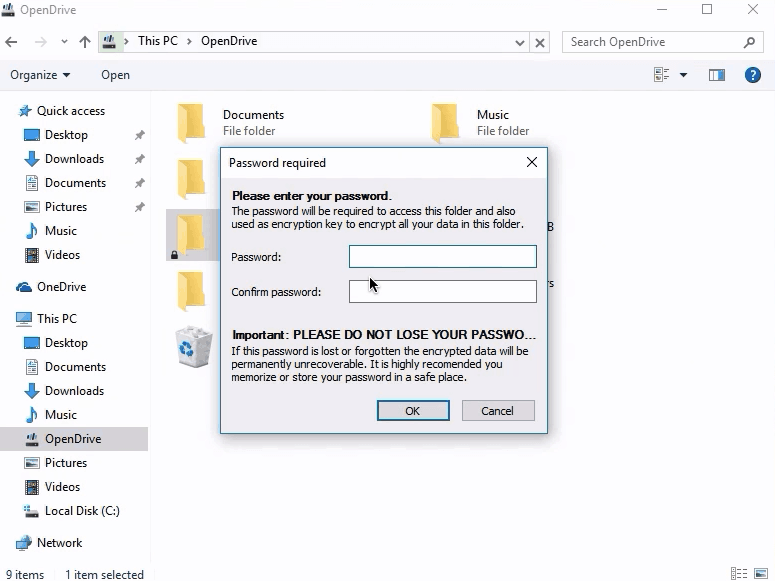The height and width of the screenshot is (581, 775).
Task: Click the Documents folder name text
Action: (x=253, y=115)
